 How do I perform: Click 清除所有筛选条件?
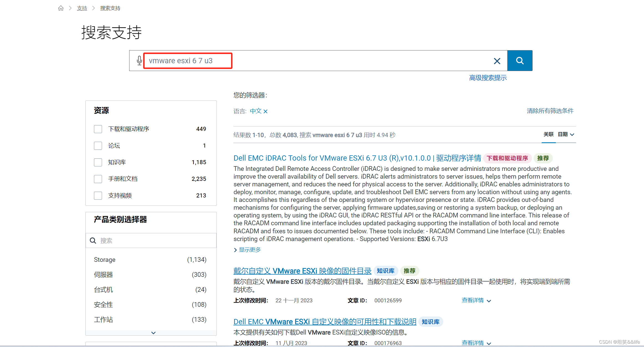[x=550, y=111]
